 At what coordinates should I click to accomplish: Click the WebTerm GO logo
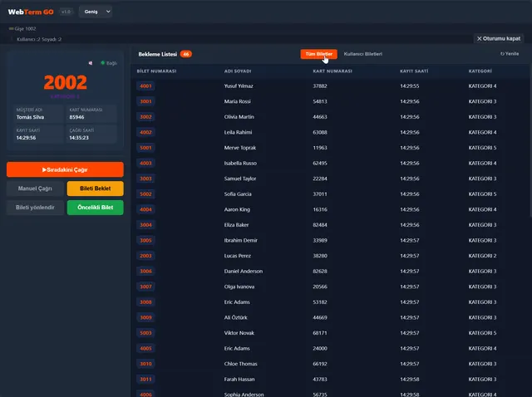[x=31, y=12]
